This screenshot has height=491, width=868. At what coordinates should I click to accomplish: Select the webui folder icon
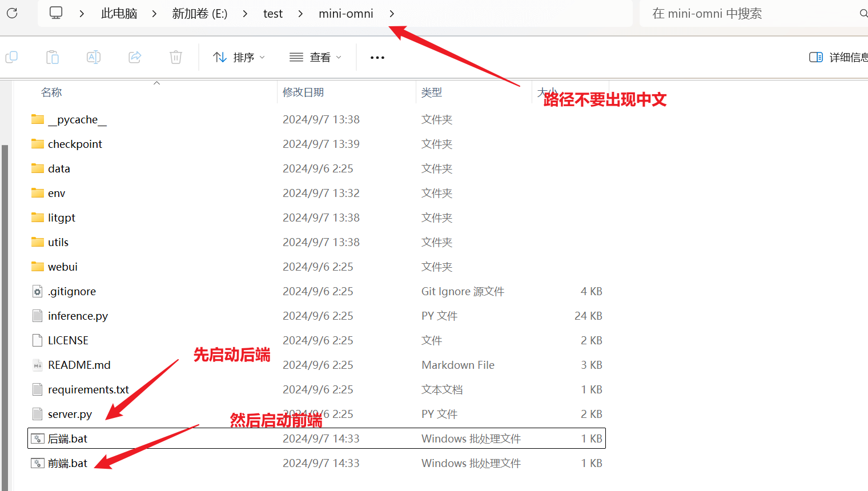click(38, 267)
